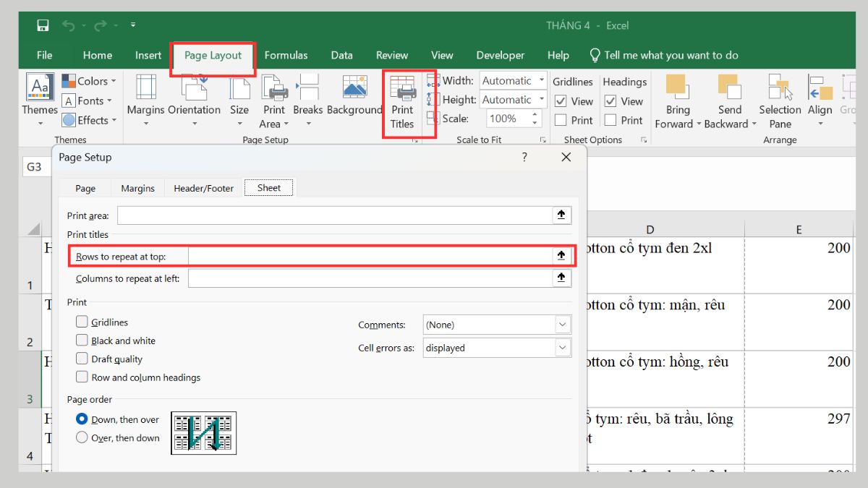Open the Formulas ribbon tab
The image size is (868, 488).
(x=286, y=55)
